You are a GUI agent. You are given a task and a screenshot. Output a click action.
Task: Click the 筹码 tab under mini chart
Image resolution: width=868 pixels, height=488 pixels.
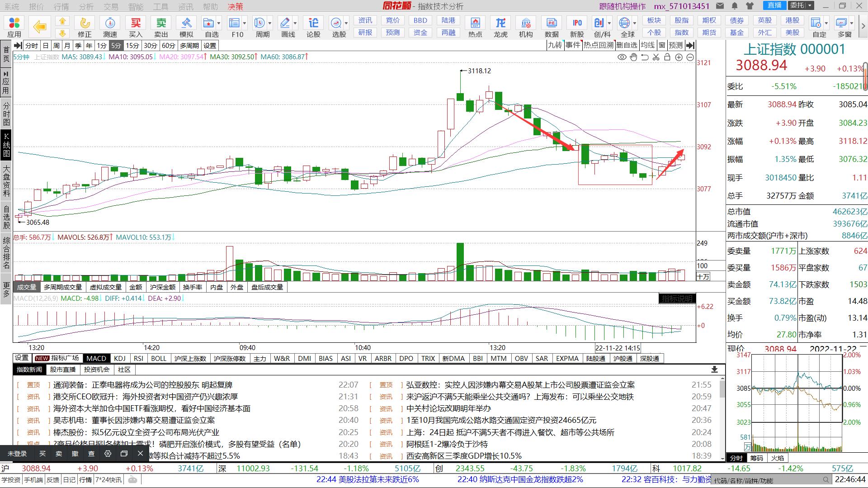pyautogui.click(x=756, y=458)
